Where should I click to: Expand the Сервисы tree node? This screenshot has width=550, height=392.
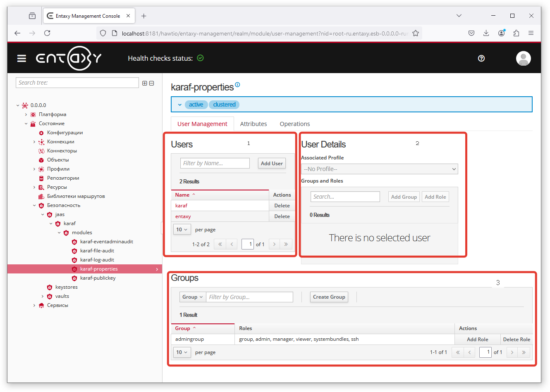[x=34, y=305]
